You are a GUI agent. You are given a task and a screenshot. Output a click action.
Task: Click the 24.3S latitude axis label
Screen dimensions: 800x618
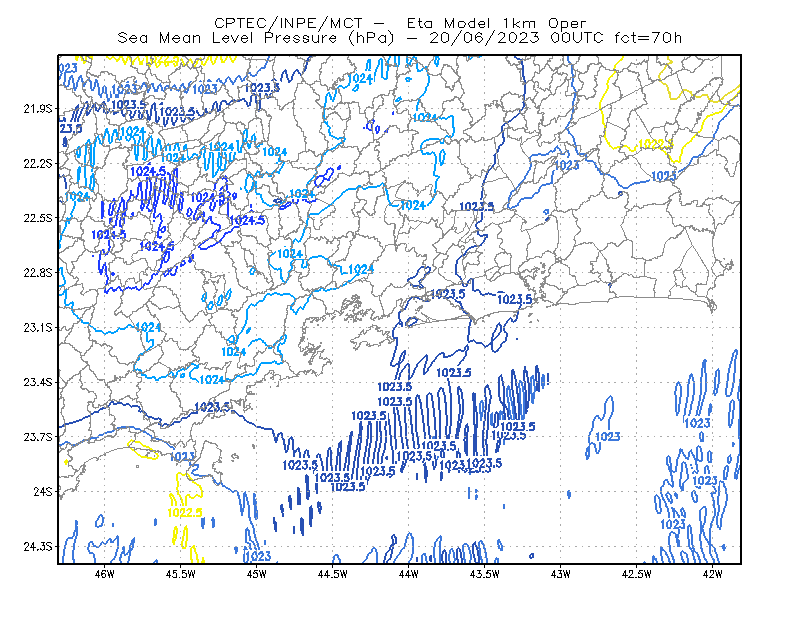tap(38, 547)
